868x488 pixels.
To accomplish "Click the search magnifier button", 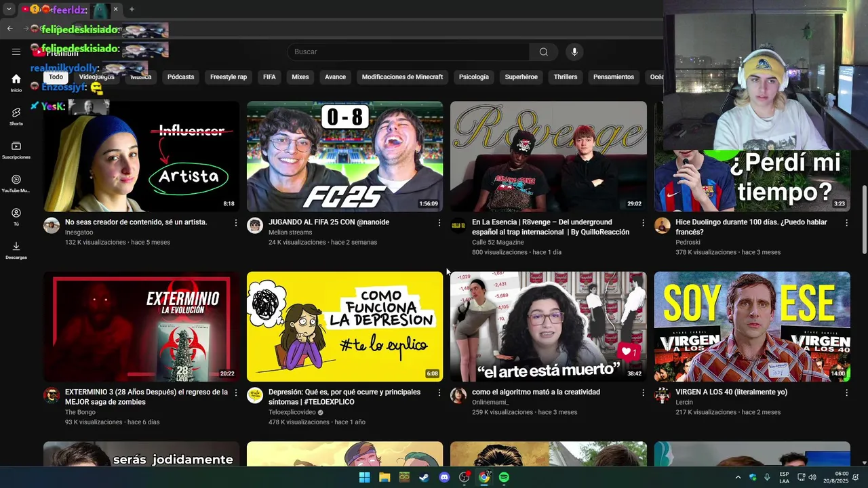I will tap(544, 52).
